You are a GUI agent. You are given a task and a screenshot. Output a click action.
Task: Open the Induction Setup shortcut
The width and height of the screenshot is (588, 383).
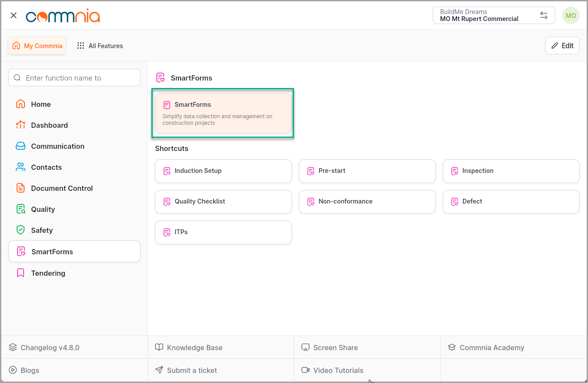pos(223,171)
